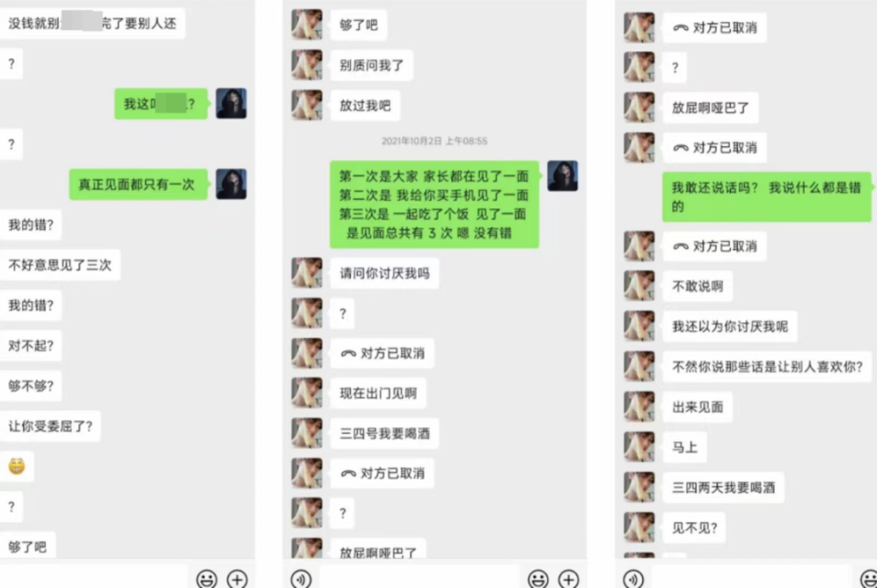Viewport: 877px width, 588px height.
Task: Tap the message '不好意思见了三次'
Action: pos(60,265)
